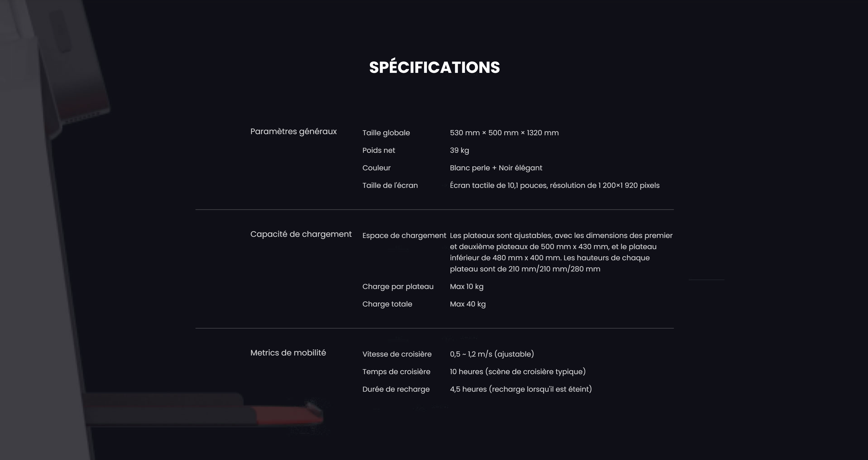Select the Charge totale label
The width and height of the screenshot is (868, 460).
[x=387, y=304]
